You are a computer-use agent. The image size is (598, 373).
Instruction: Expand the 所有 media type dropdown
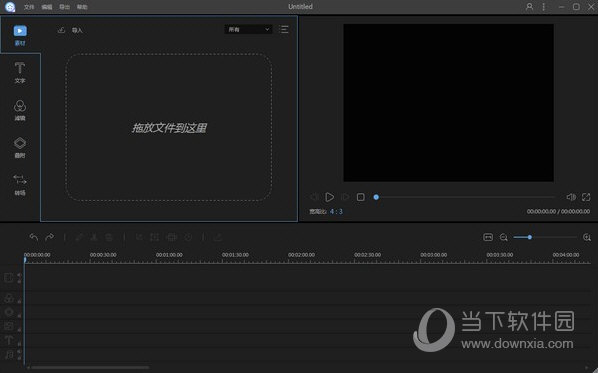[x=248, y=29]
